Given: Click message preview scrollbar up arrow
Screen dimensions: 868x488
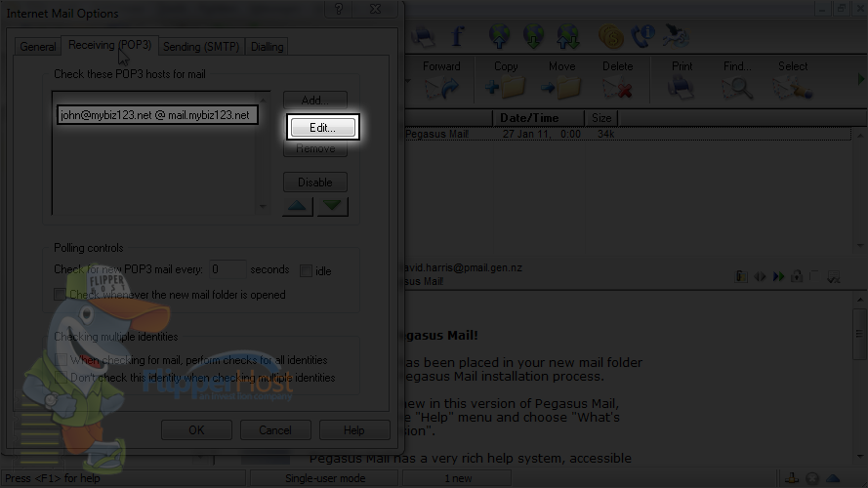Looking at the screenshot, I should 859,300.
